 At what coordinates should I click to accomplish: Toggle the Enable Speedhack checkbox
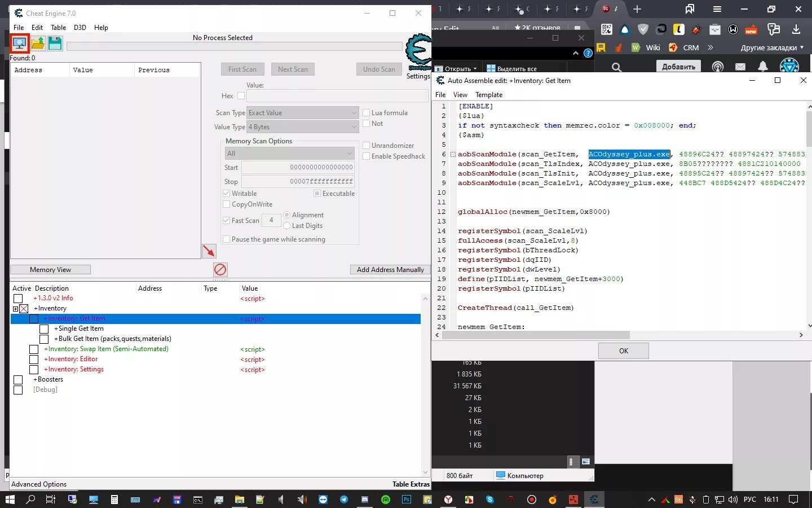(x=367, y=156)
